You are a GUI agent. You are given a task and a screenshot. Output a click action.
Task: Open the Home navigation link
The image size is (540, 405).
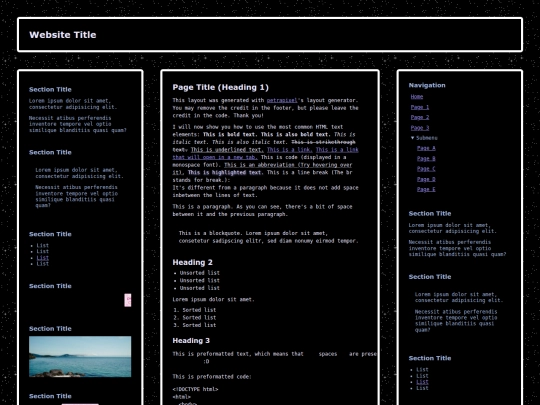click(417, 97)
